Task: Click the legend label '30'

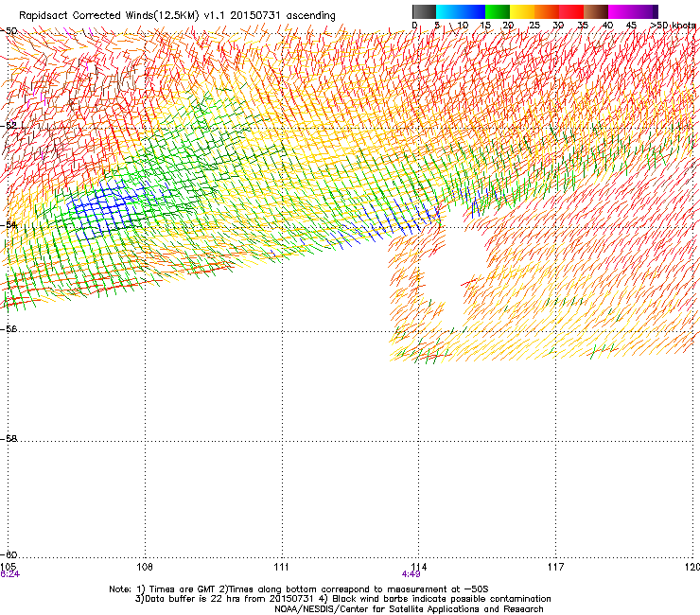Action: (558, 25)
